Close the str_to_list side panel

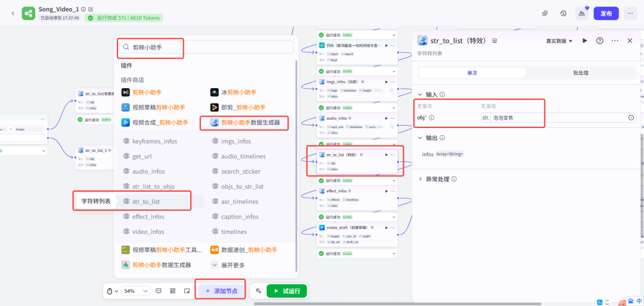coord(630,40)
